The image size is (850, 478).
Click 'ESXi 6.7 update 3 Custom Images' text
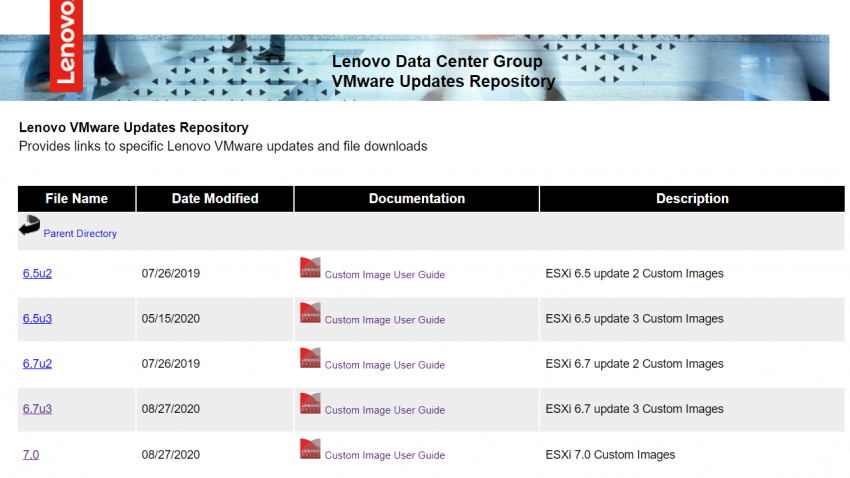(x=634, y=409)
